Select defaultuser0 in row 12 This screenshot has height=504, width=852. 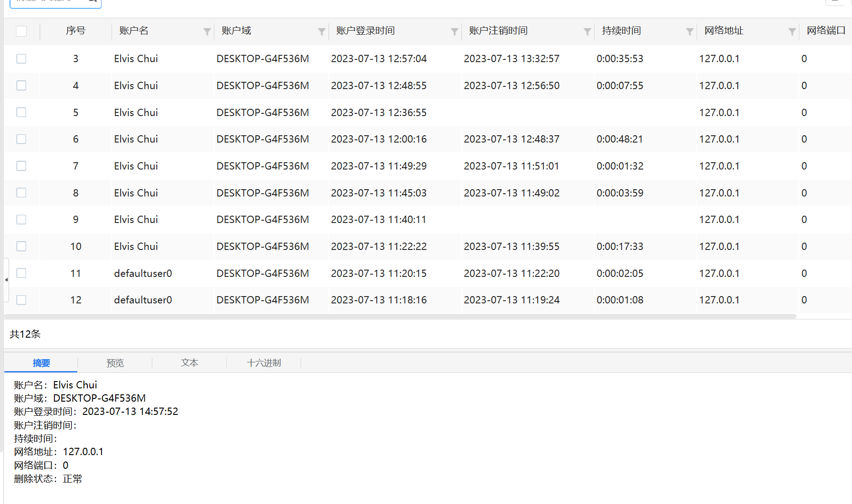[143, 300]
